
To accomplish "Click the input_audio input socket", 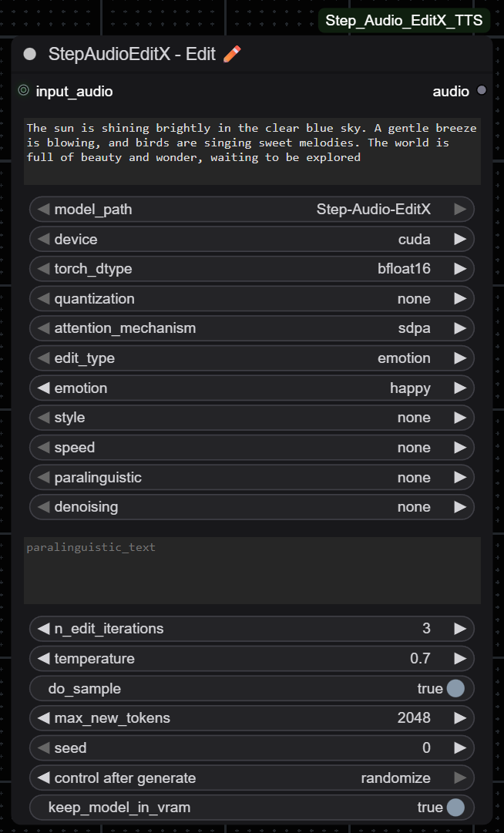I will pyautogui.click(x=23, y=90).
